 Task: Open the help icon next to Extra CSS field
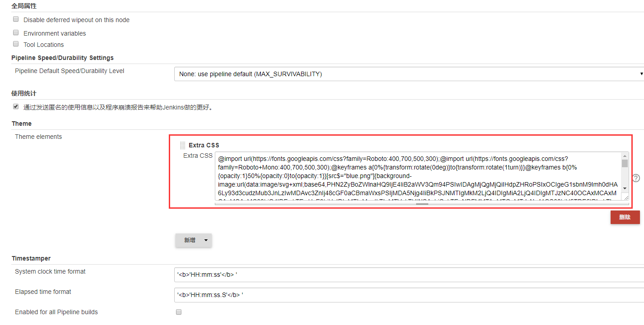(636, 178)
